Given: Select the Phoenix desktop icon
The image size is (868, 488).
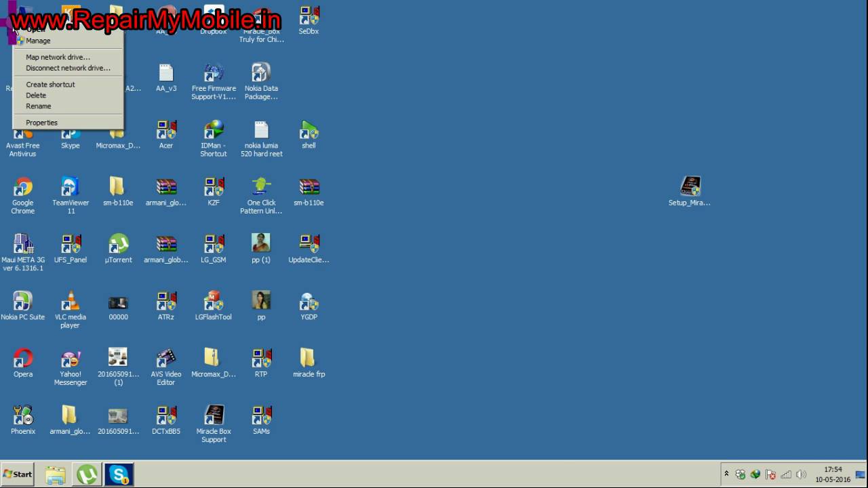Looking at the screenshot, I should point(23,420).
